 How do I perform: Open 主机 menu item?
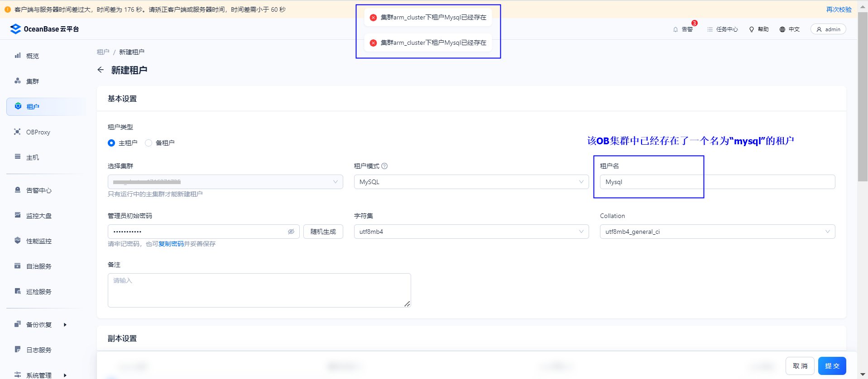[33, 157]
